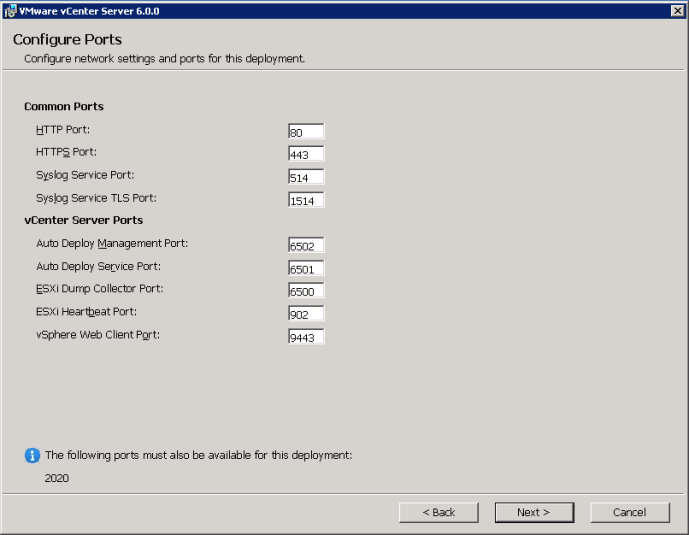Proceed by clicking the Next button
Viewport: 689px width, 535px height.
534,512
